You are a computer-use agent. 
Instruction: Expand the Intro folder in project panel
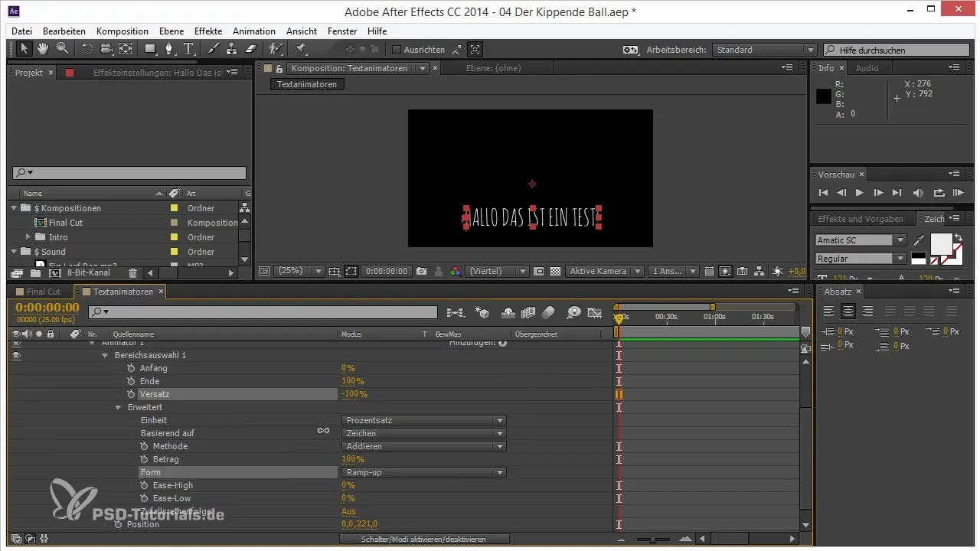pyautogui.click(x=28, y=237)
